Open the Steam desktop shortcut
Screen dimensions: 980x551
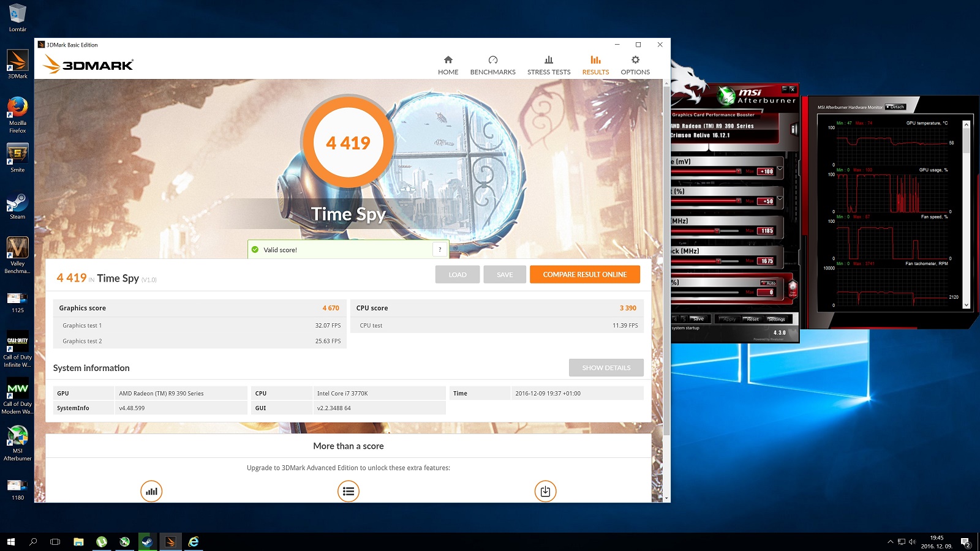pos(18,205)
